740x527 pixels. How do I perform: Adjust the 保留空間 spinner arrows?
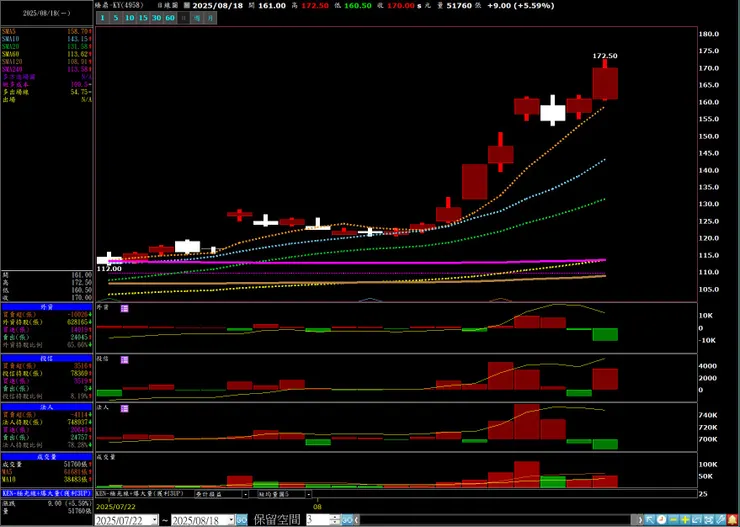[335, 520]
